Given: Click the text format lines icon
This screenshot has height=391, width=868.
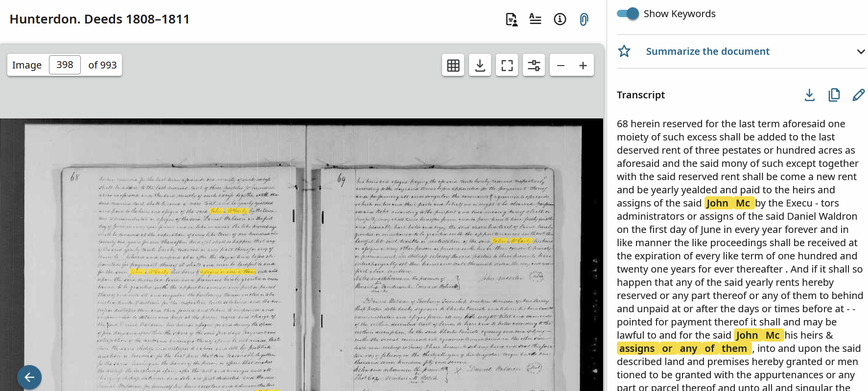Looking at the screenshot, I should click(536, 19).
